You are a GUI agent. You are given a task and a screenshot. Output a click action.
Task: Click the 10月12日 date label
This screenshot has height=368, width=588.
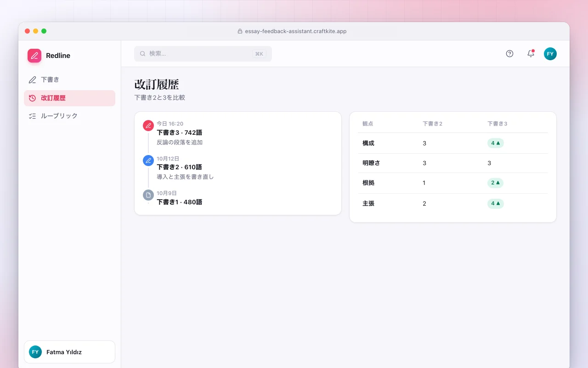tap(168, 158)
